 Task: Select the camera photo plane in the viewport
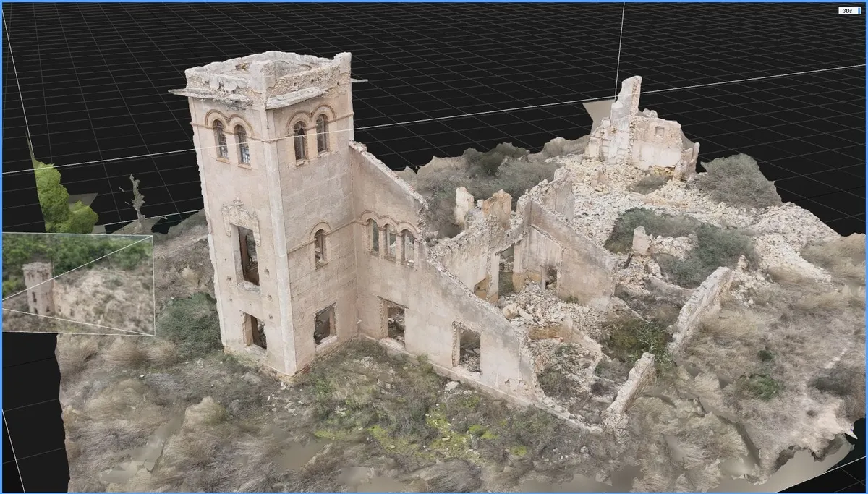point(78,284)
